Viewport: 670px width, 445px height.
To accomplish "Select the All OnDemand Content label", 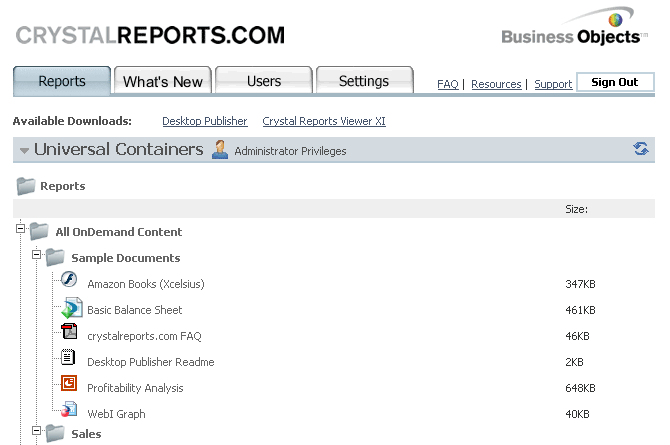I will click(119, 232).
